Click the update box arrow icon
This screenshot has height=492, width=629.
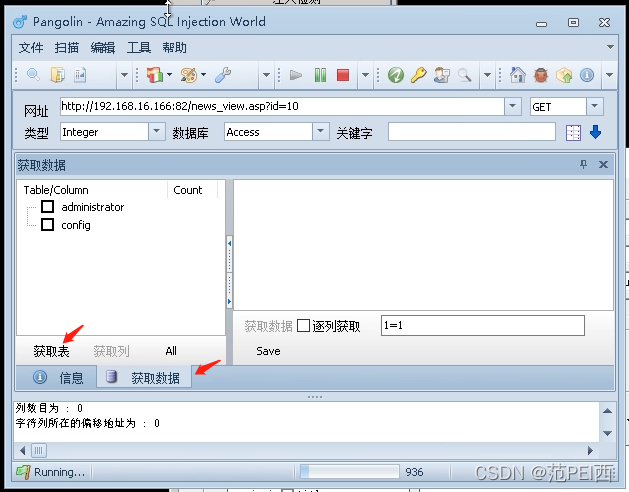(564, 75)
